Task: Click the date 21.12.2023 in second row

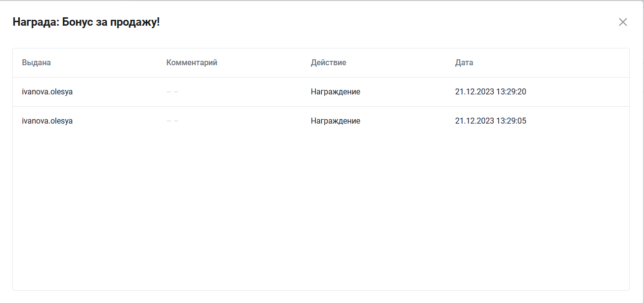Action: point(473,121)
